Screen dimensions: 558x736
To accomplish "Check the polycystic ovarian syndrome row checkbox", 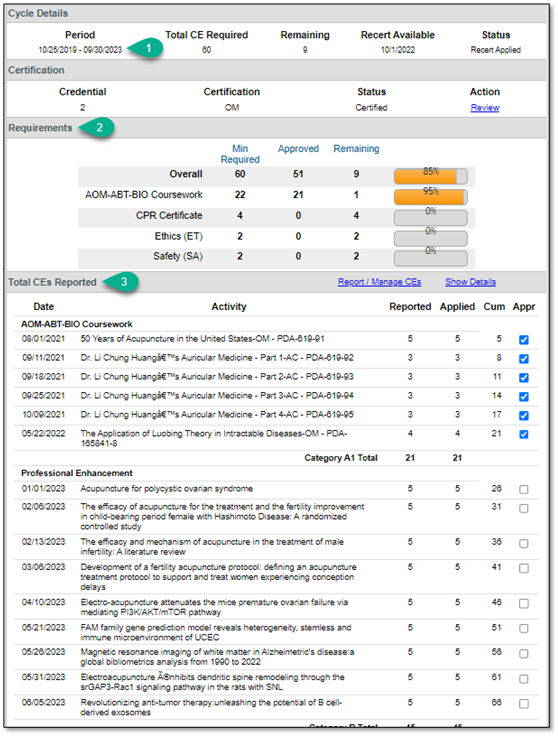I will [524, 490].
